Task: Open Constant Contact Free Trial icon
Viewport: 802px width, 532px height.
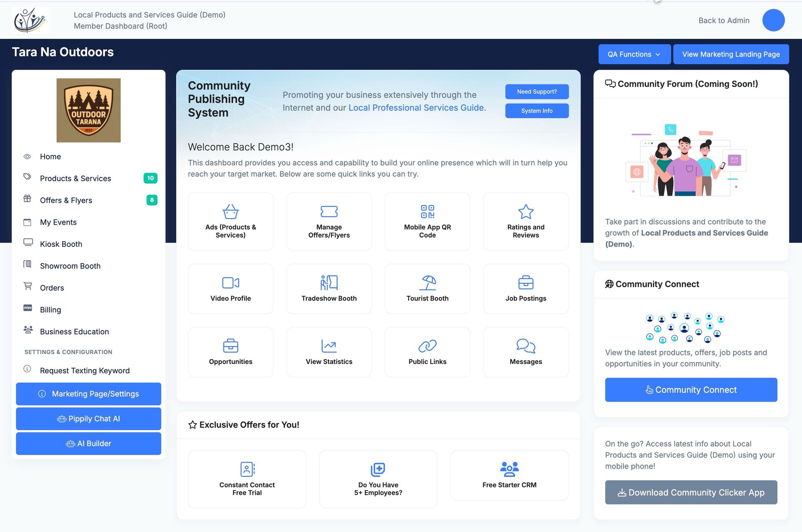Action: [247, 469]
